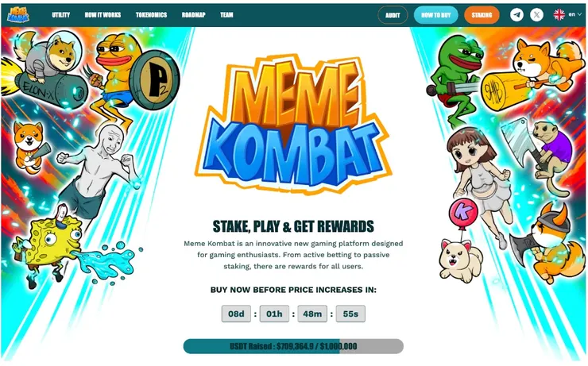Go to How It Works section

click(103, 15)
